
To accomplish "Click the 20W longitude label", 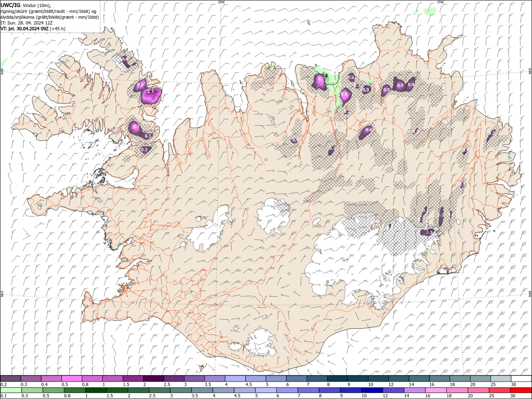I will coord(221,2).
